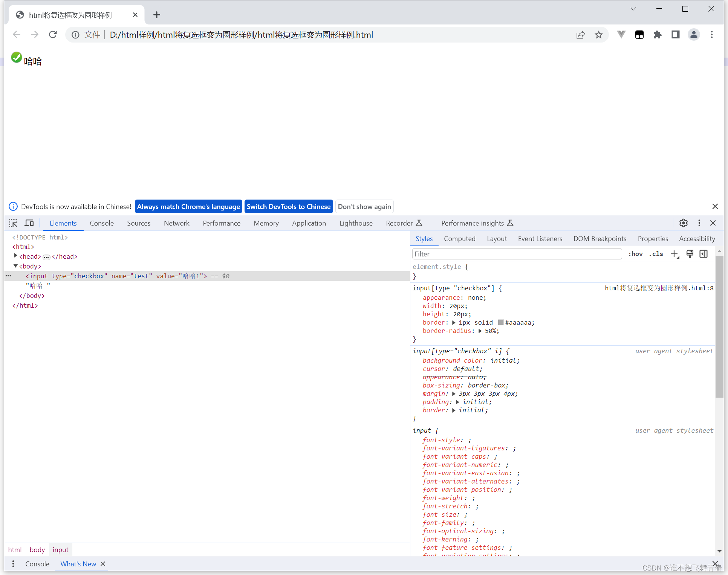Image resolution: width=728 pixels, height=575 pixels.
Task: Select the Properties sidebar tab
Action: pyautogui.click(x=653, y=239)
